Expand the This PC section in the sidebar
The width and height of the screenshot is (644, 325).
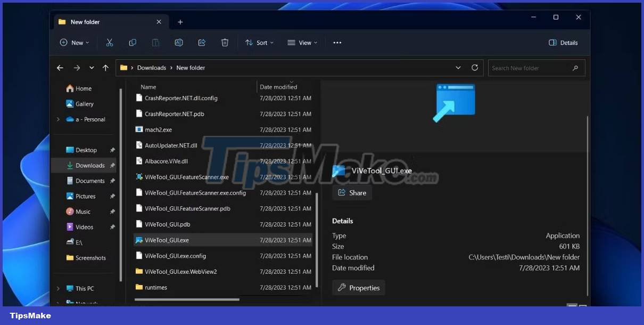click(x=59, y=288)
